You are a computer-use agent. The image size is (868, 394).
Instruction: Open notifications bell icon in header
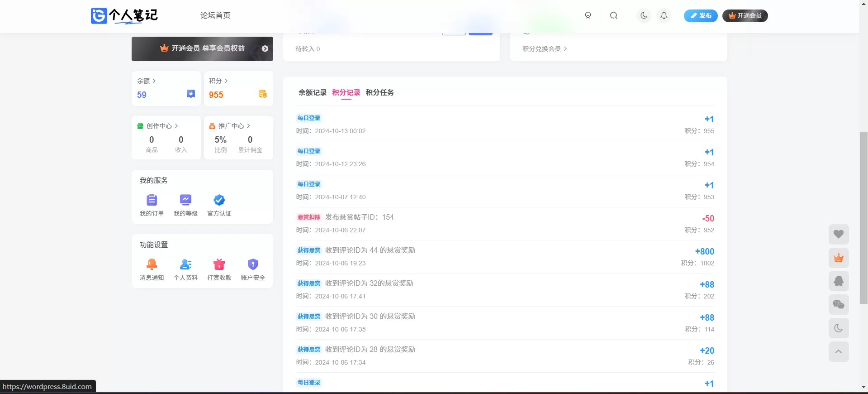(x=664, y=15)
